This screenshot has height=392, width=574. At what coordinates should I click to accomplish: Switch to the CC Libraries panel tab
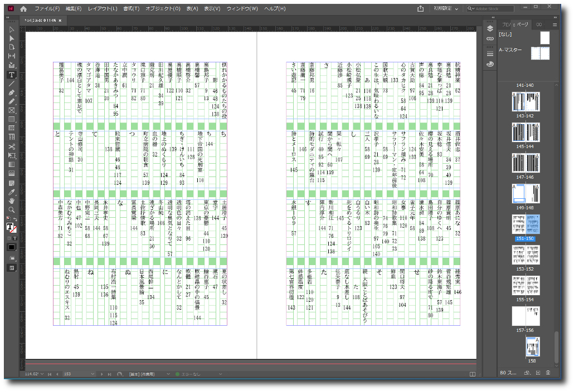click(x=539, y=24)
